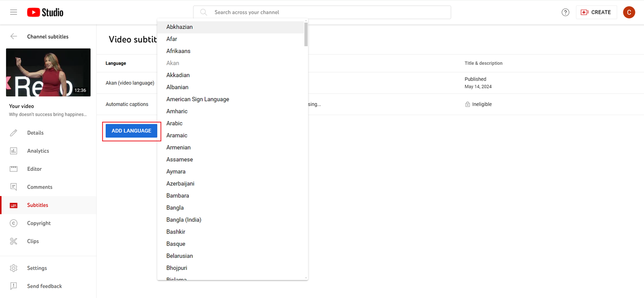
Task: Click the Published May 14, 2024 status
Action: click(478, 83)
